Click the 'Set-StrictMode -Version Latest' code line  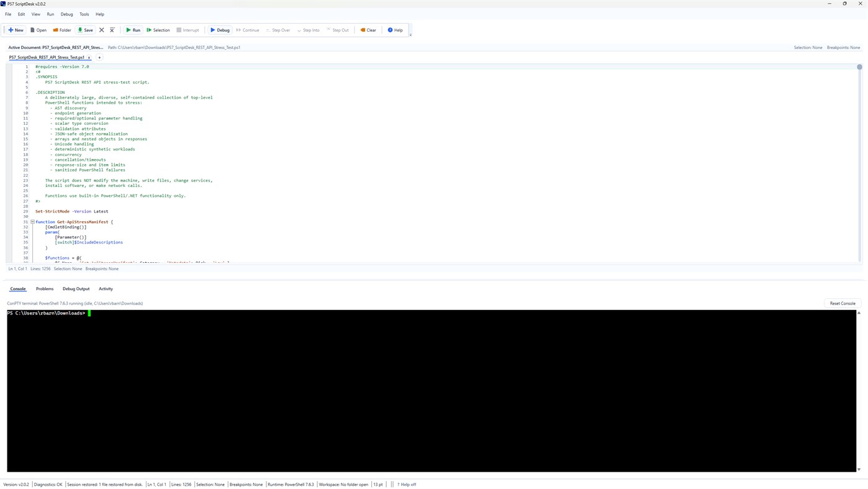click(x=71, y=211)
